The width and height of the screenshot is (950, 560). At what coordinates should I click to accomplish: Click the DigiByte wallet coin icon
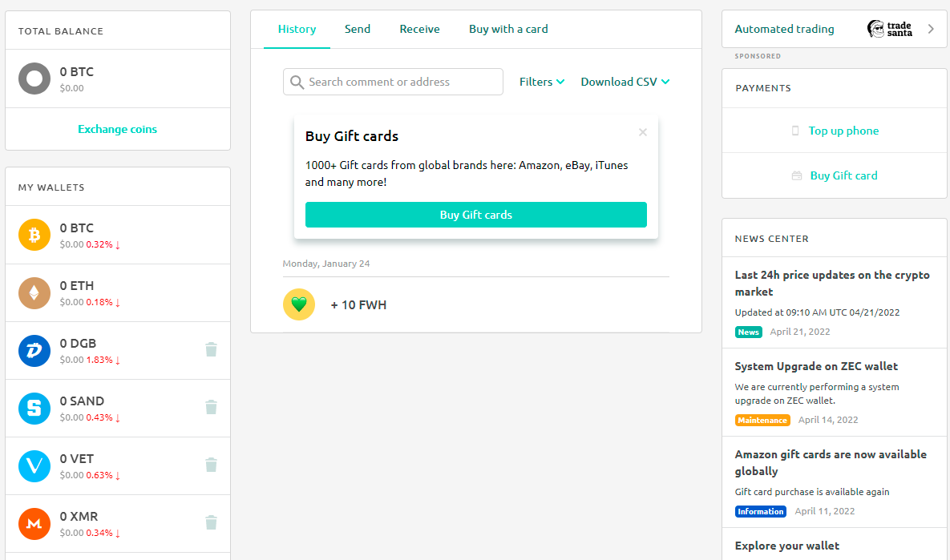coord(34,351)
